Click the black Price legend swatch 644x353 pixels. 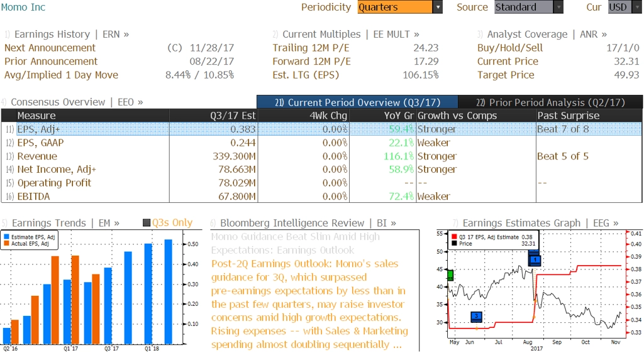click(454, 244)
